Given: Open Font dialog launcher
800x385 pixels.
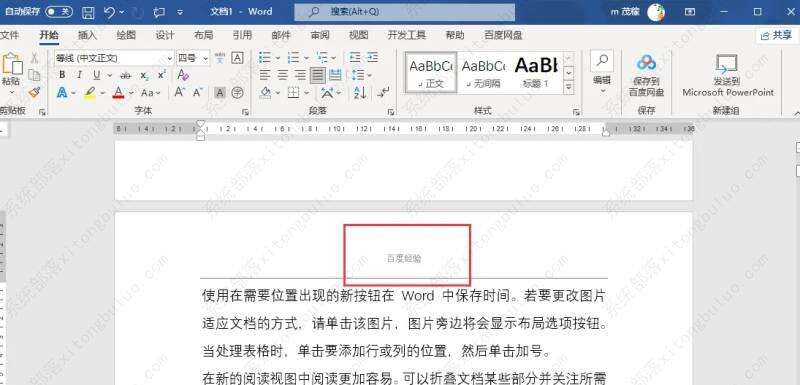Looking at the screenshot, I should tap(245, 112).
